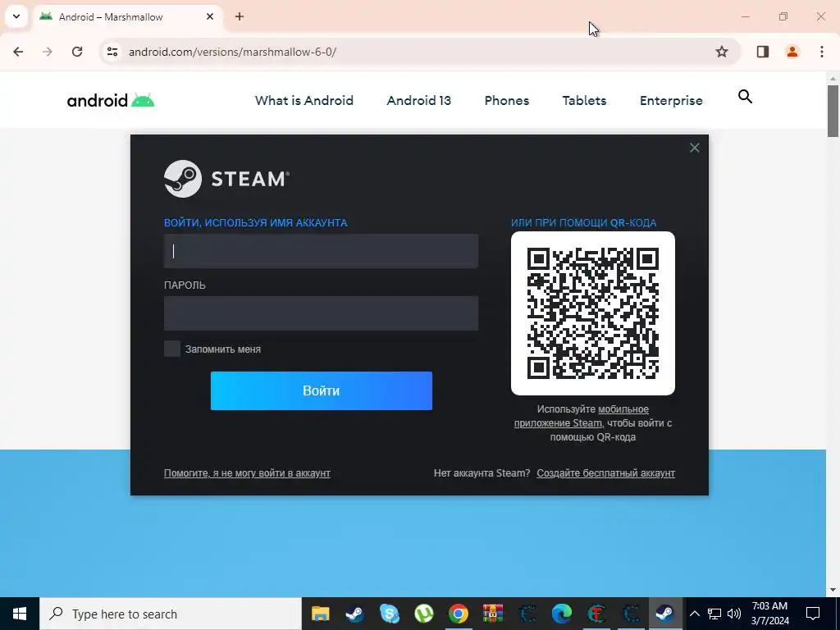
Task: Expand the tab search dropdown arrow
Action: [16, 16]
